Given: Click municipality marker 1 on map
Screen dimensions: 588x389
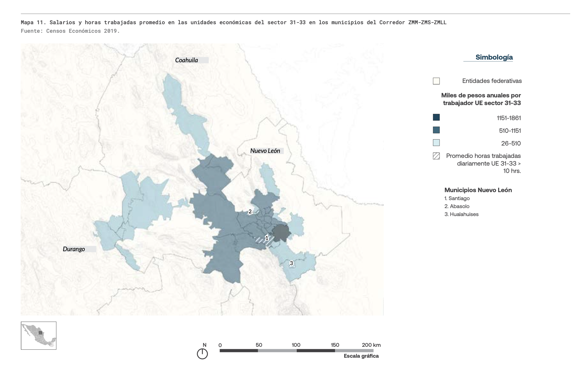Looking at the screenshot, I should pyautogui.click(x=267, y=238).
